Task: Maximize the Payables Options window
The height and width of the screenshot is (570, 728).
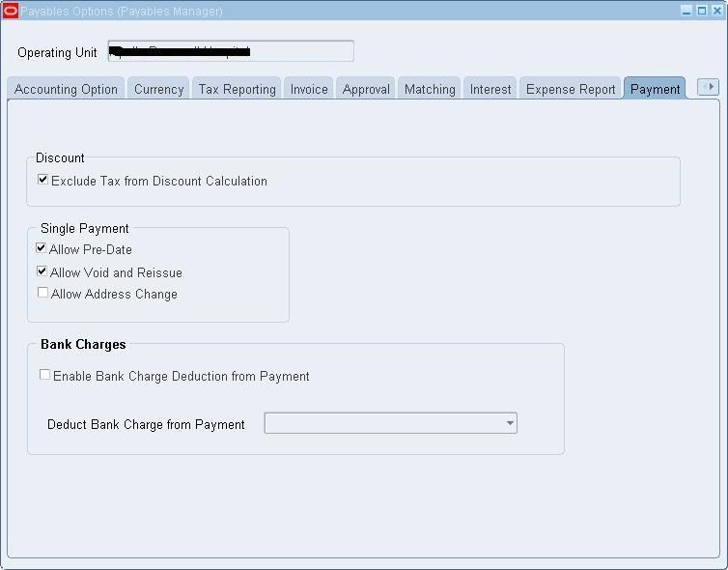Action: 702,11
